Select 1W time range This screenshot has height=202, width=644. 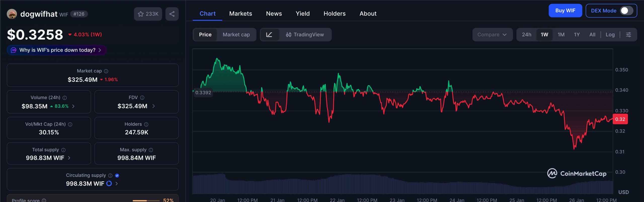544,35
